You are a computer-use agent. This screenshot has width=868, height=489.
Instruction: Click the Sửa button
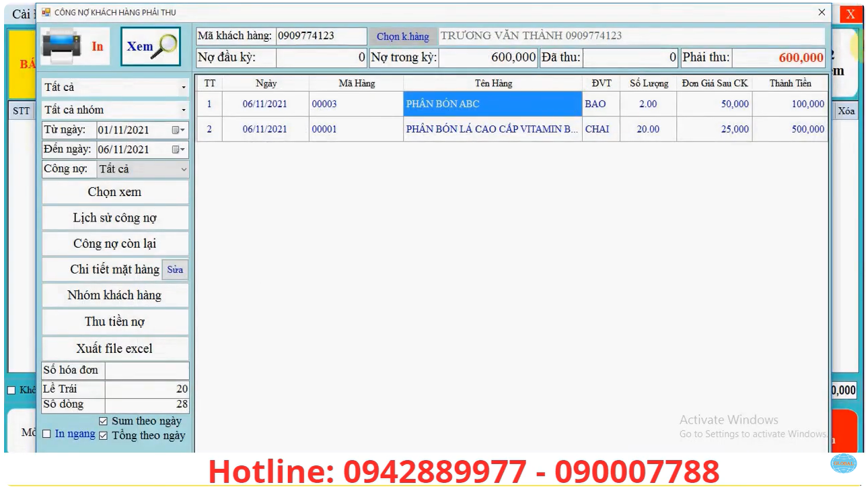tap(175, 270)
